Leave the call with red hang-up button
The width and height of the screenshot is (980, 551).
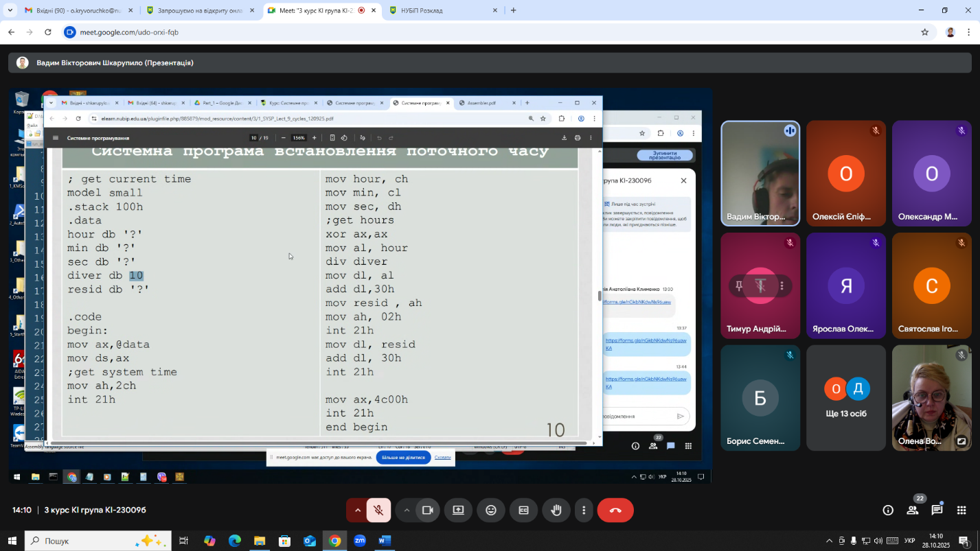(615, 510)
